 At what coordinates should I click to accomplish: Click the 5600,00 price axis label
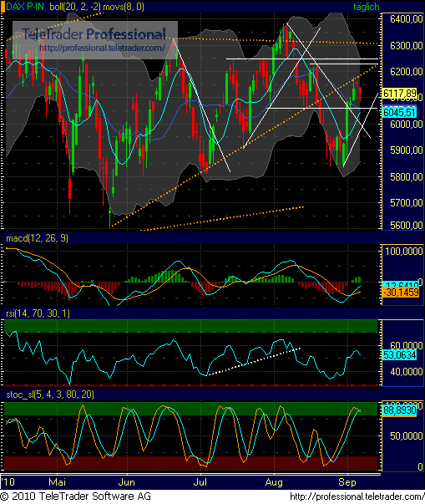[x=406, y=226]
